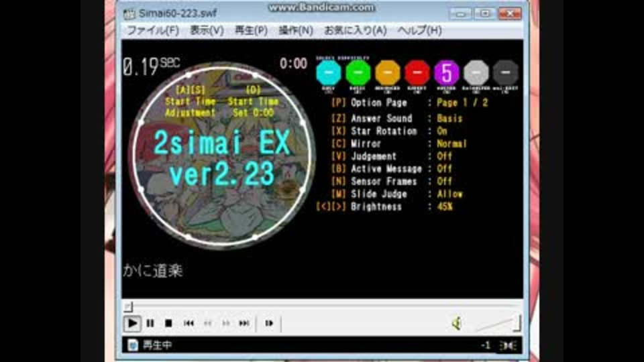
Task: Stop playback with the stop button
Action: (x=168, y=323)
